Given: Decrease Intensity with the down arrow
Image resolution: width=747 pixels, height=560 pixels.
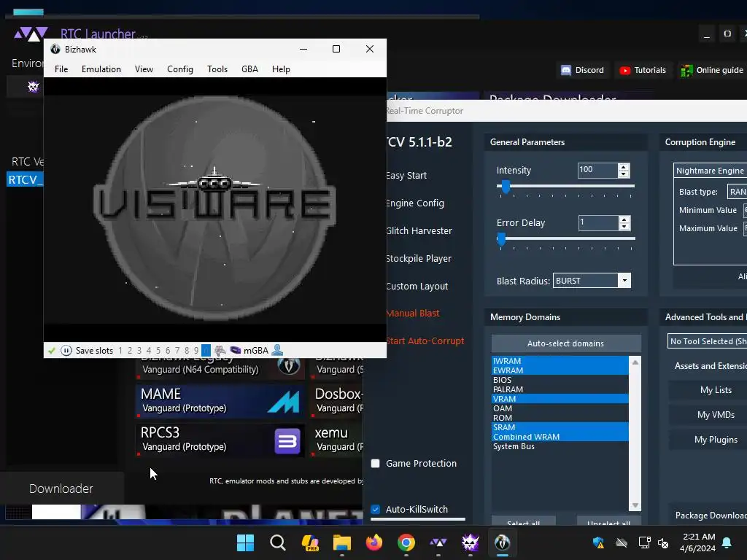Looking at the screenshot, I should (x=624, y=174).
